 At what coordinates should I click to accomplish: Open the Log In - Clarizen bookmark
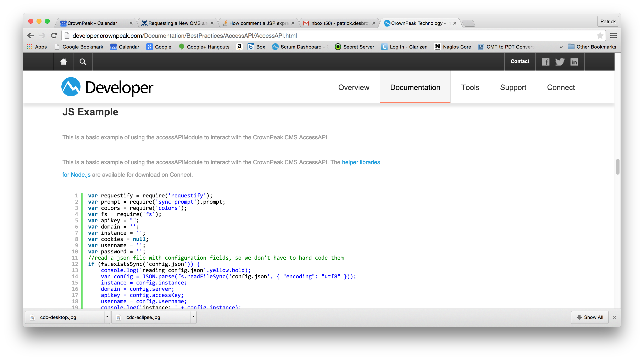tap(404, 47)
